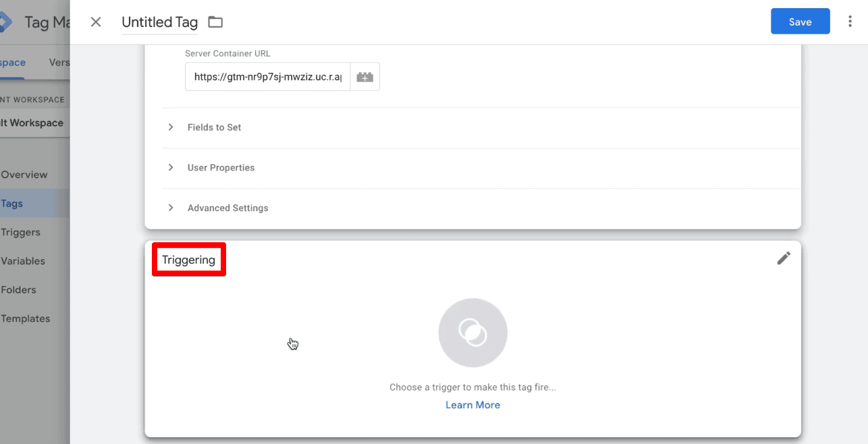Image resolution: width=868 pixels, height=444 pixels.
Task: Open Folders in the sidebar
Action: pos(19,290)
